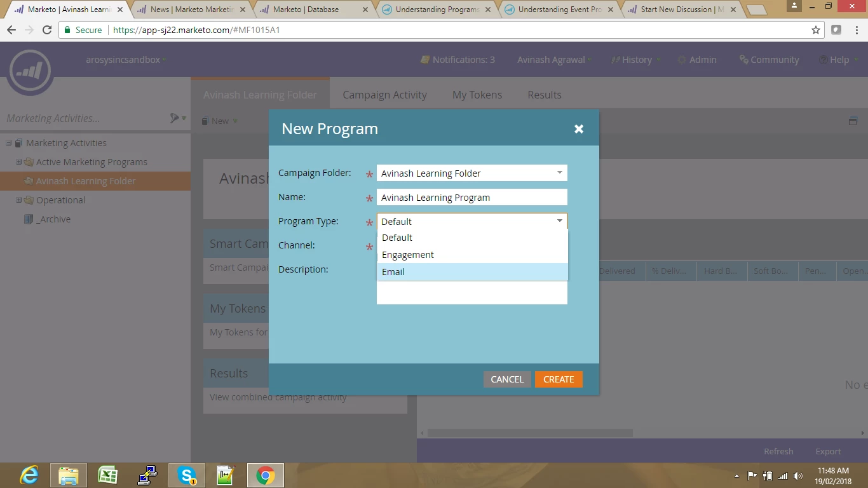Image resolution: width=868 pixels, height=488 pixels.
Task: Pick Default in the dropdown list
Action: click(x=472, y=238)
